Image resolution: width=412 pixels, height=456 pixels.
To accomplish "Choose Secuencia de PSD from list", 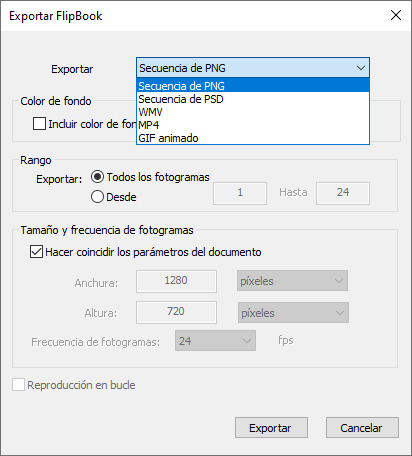I will (253, 99).
